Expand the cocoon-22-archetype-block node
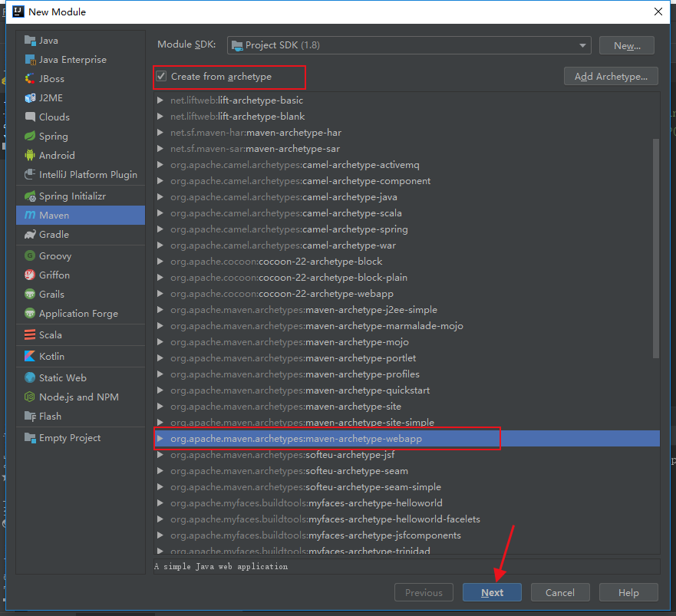The image size is (676, 616). click(160, 262)
